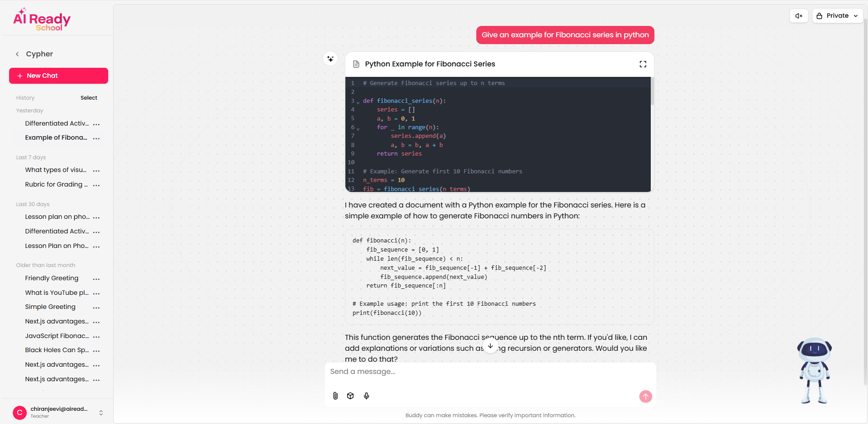Click the scroll-to-bottom arrow button

[x=490, y=346]
